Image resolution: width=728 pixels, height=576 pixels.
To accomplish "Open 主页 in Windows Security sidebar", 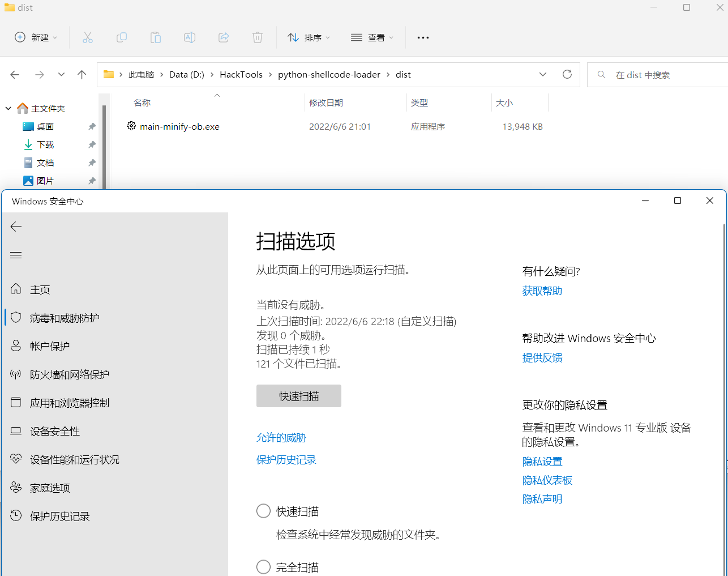I will (x=115, y=289).
